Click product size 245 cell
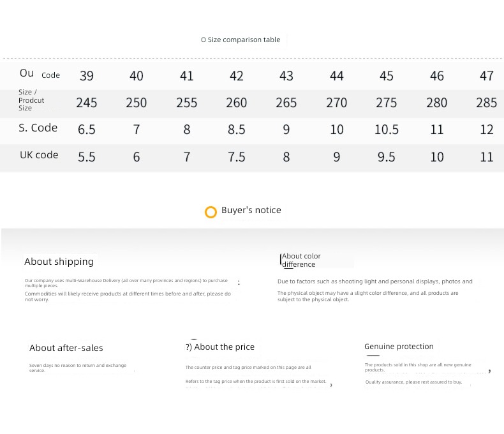The width and height of the screenshot is (504, 434). (x=87, y=103)
